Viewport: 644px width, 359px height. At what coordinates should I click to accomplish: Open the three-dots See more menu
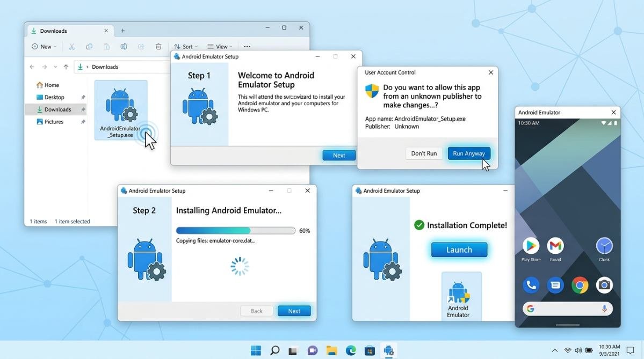(247, 47)
